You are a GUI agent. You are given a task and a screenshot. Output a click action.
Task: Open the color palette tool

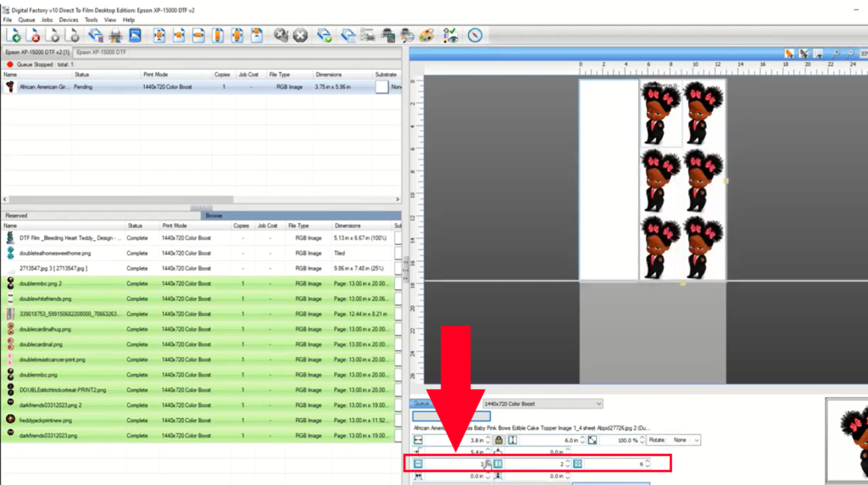click(x=426, y=36)
